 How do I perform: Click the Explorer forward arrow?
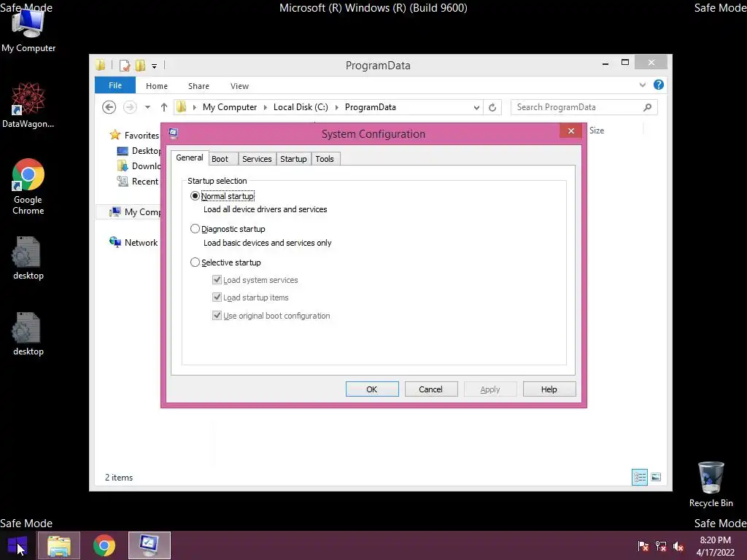[x=130, y=107]
